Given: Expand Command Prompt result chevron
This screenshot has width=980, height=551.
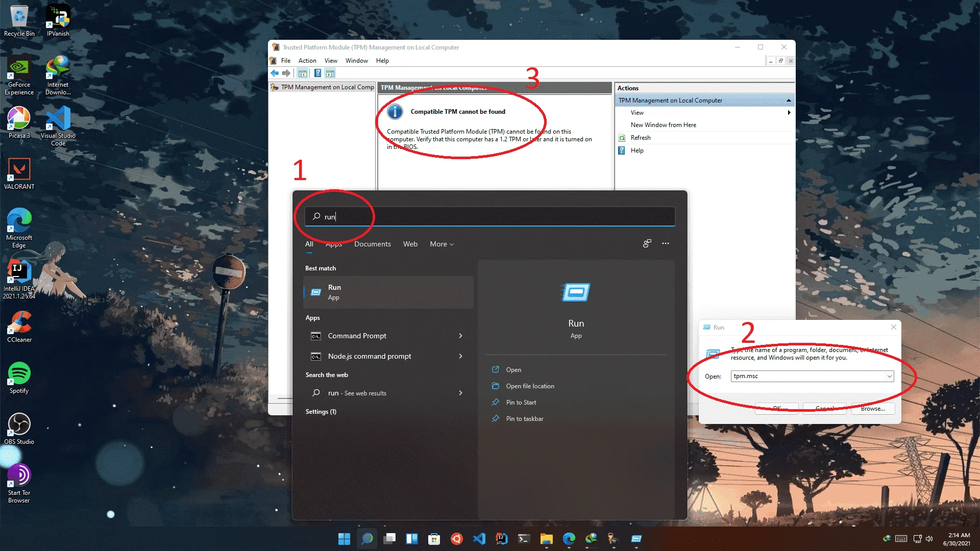Looking at the screenshot, I should click(x=460, y=336).
